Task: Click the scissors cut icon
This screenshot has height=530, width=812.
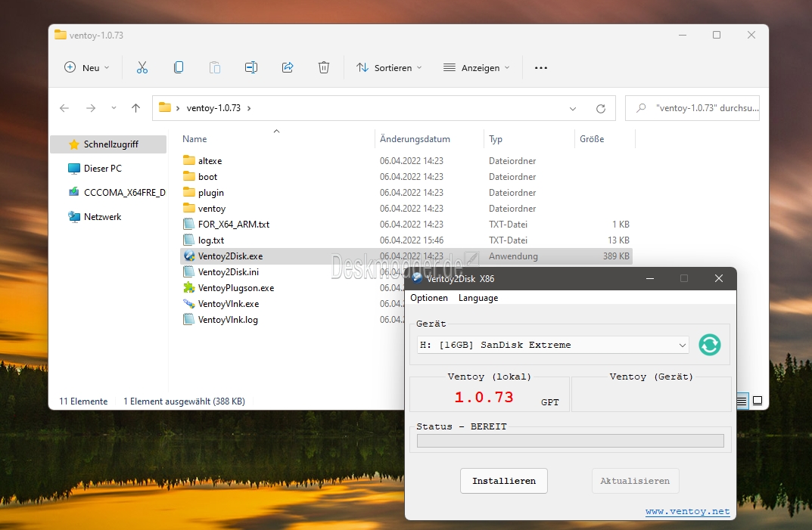Action: point(142,67)
